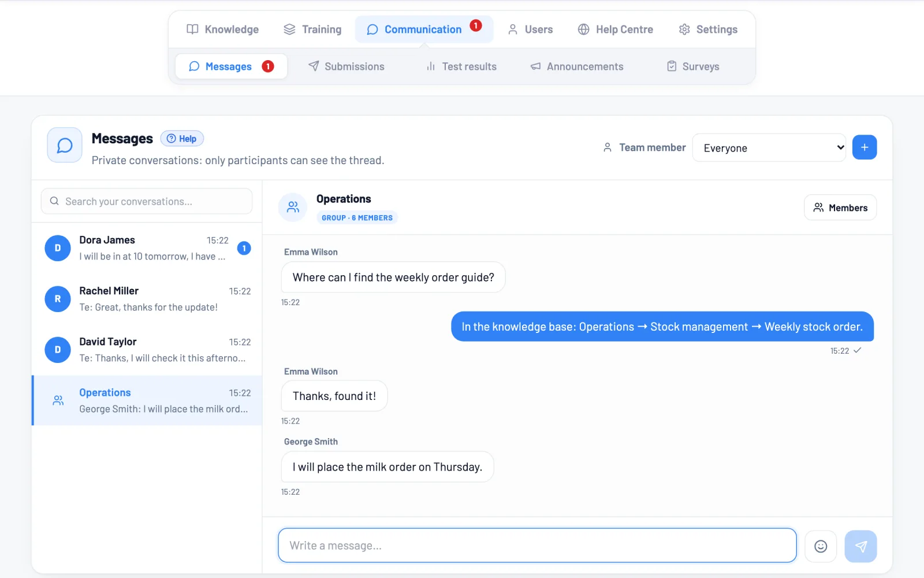Select the Operations group conversation row
Viewport: 924px width, 578px height.
pyautogui.click(x=147, y=401)
